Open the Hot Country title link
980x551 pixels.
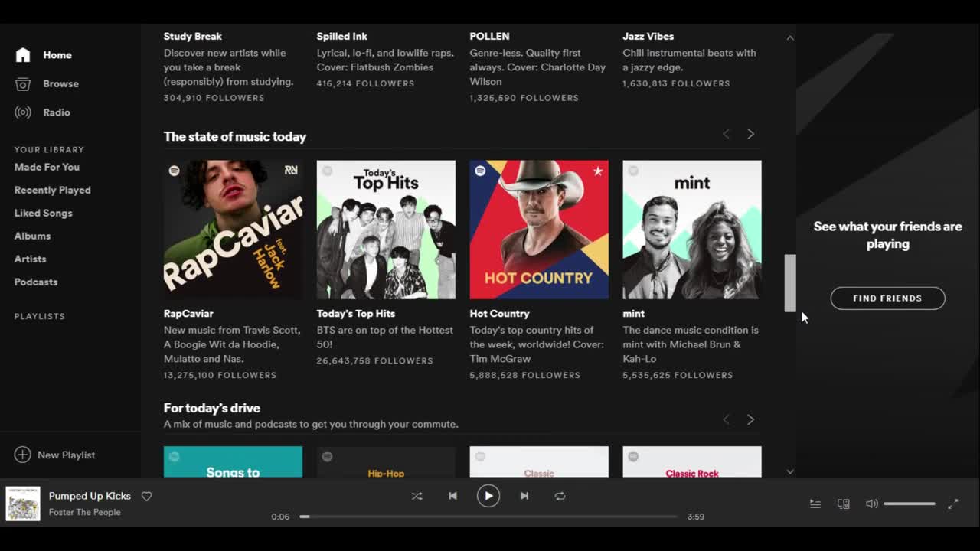coord(499,314)
